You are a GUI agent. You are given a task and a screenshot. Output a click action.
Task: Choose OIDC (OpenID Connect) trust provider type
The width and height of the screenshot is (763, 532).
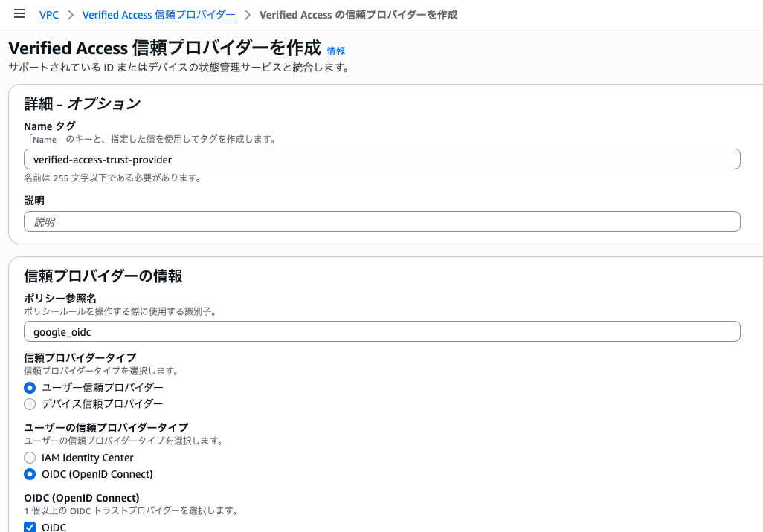(29, 473)
